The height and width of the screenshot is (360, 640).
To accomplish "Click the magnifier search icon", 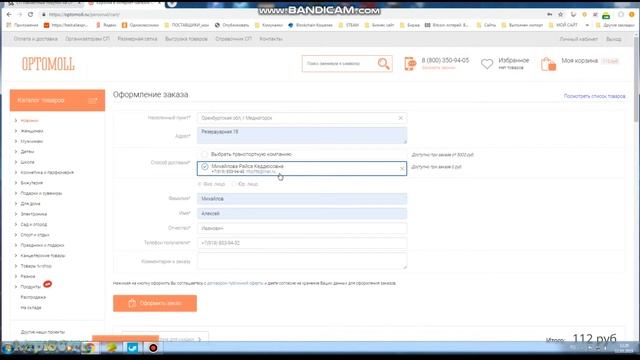I will (x=383, y=64).
